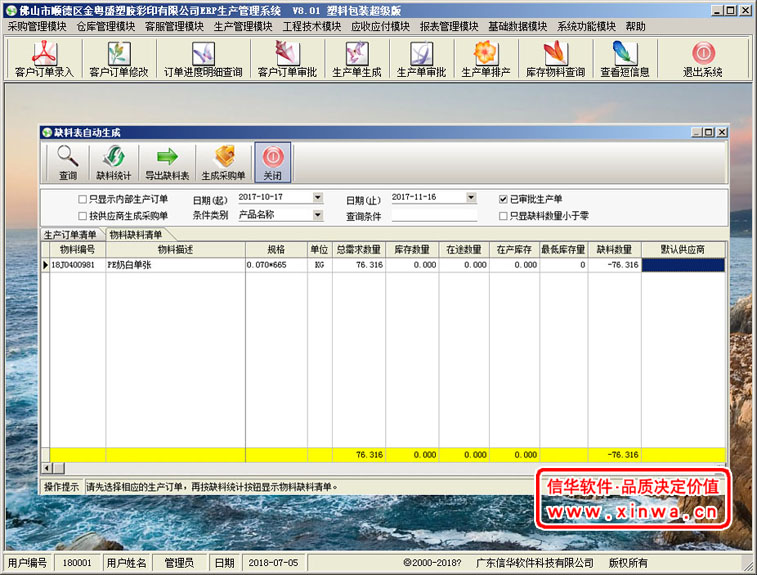
Task: Click 导出缺料表 green arrow icon
Action: point(168,163)
